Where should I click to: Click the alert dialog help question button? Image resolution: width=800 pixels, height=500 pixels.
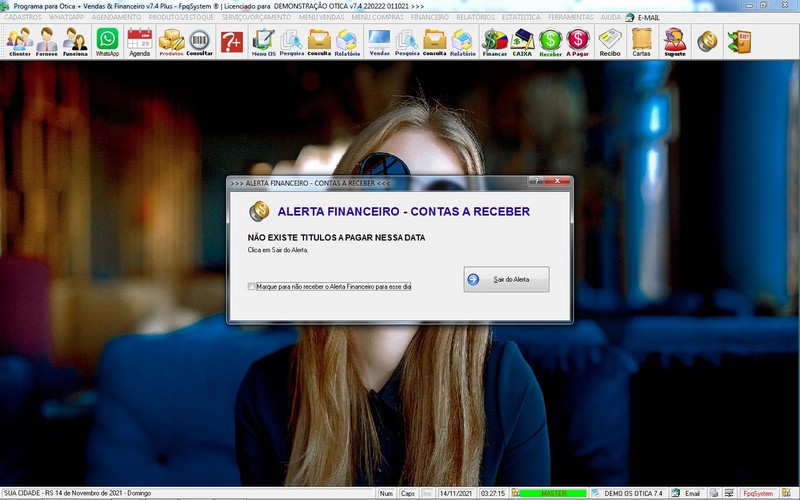click(536, 181)
